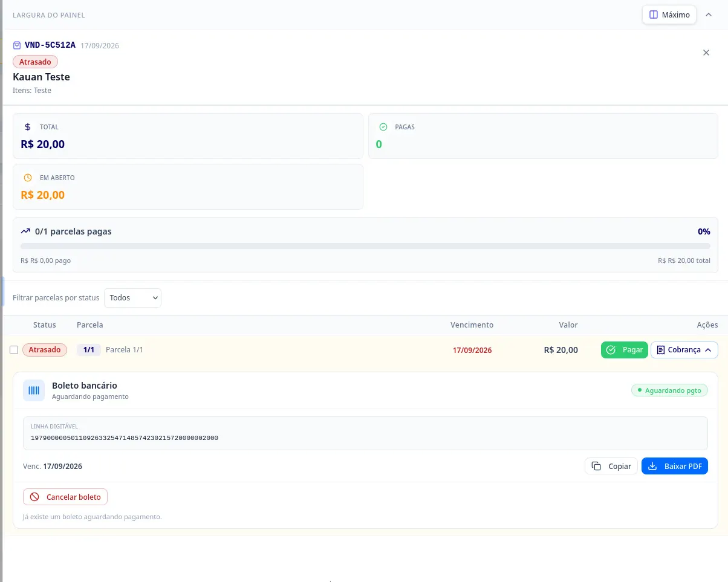Click the Atrasado status badge in the installment row
Viewport: 728px width, 582px height.
pyautogui.click(x=45, y=350)
